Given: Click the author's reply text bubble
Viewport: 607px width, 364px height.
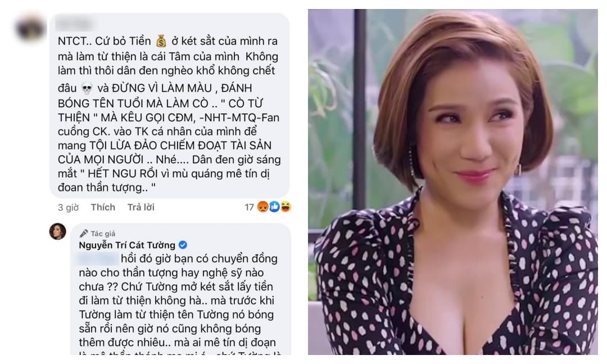Looking at the screenshot, I should click(x=180, y=289).
